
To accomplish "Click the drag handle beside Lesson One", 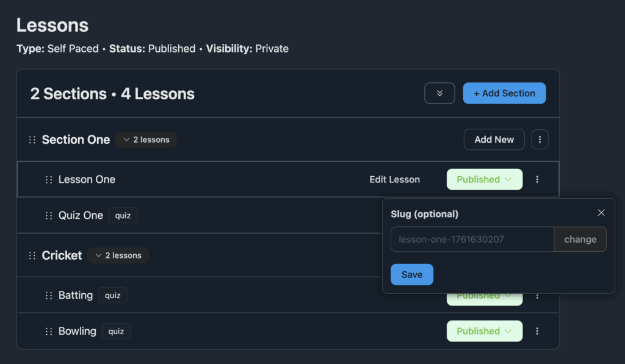I will pos(48,179).
